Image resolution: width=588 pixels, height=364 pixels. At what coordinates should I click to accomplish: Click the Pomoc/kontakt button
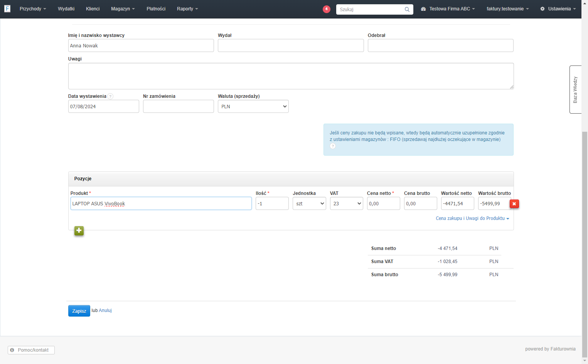tap(31, 350)
